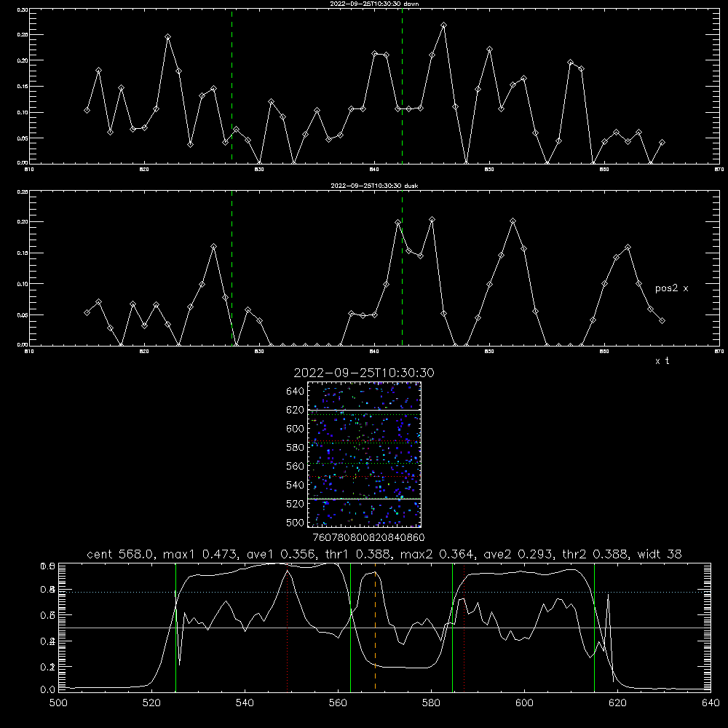
Task: Click the right green dashed line in dusk plot
Action: pyautogui.click(x=402, y=269)
